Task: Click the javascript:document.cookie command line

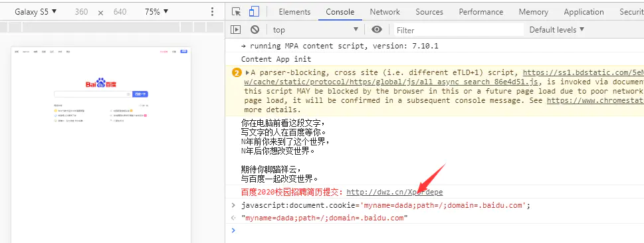Action: pos(385,205)
